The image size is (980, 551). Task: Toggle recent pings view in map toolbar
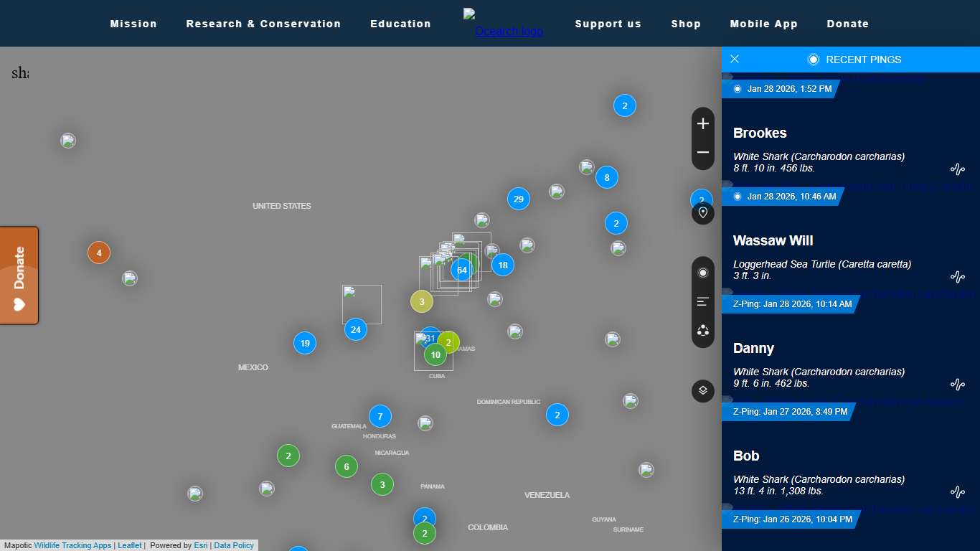(x=703, y=273)
